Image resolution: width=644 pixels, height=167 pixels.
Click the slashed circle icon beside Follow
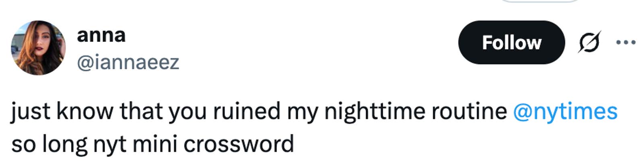(x=590, y=42)
